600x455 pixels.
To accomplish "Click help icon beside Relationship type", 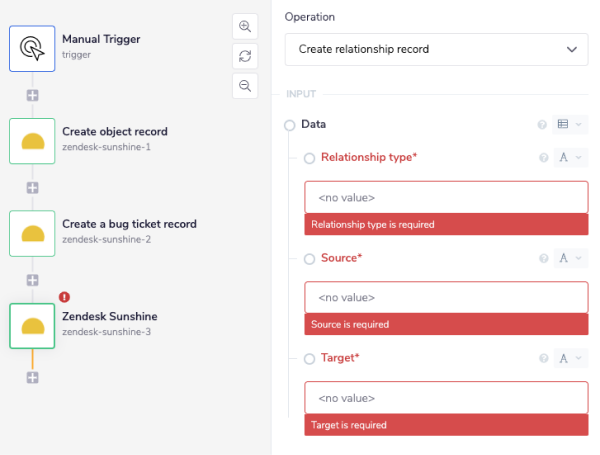I will pyautogui.click(x=543, y=158).
